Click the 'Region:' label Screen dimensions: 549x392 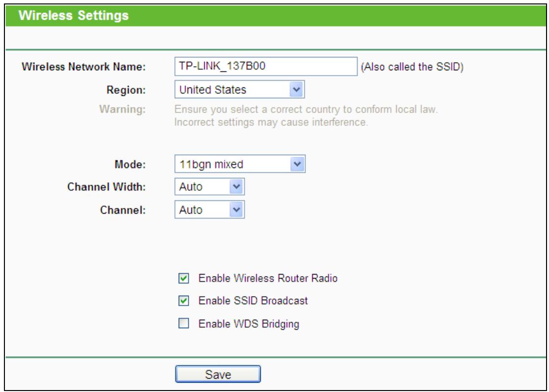(126, 90)
